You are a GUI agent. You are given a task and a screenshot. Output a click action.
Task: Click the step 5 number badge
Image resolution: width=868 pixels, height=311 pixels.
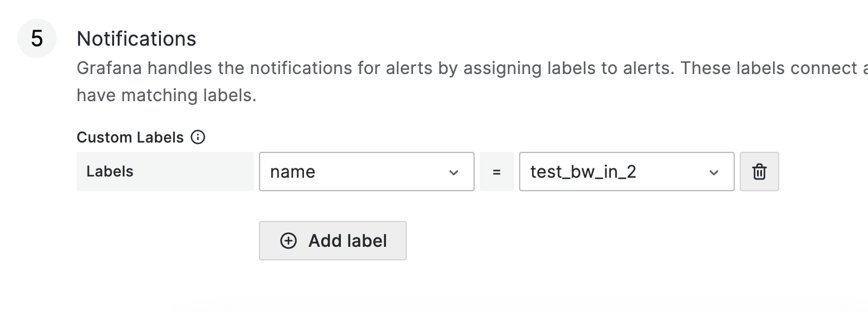tap(37, 38)
